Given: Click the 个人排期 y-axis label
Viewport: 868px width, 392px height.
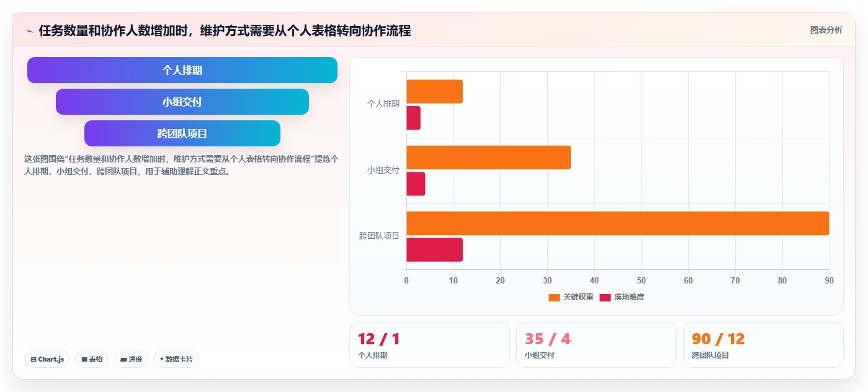Looking at the screenshot, I should [x=383, y=104].
